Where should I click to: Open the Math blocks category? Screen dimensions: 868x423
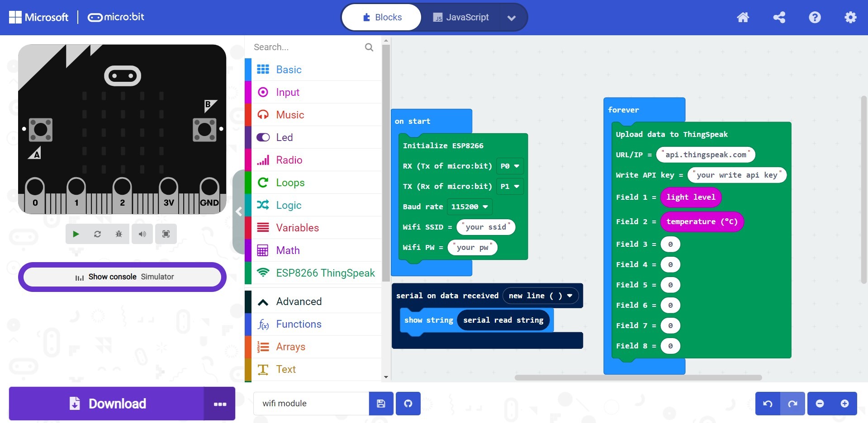click(x=313, y=250)
